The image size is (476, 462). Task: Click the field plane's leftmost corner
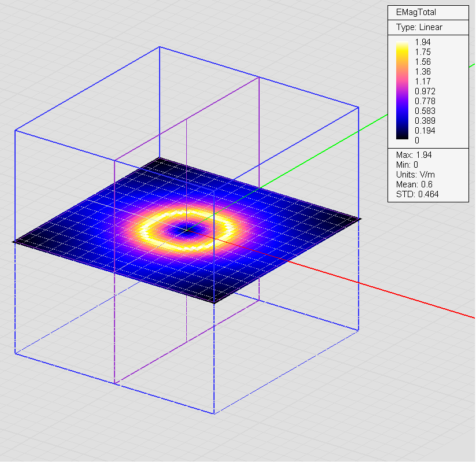(14, 241)
